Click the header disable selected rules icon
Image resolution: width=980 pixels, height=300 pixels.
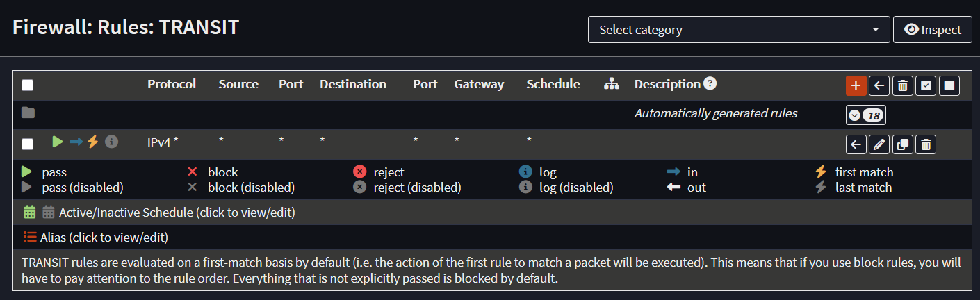pyautogui.click(x=949, y=85)
